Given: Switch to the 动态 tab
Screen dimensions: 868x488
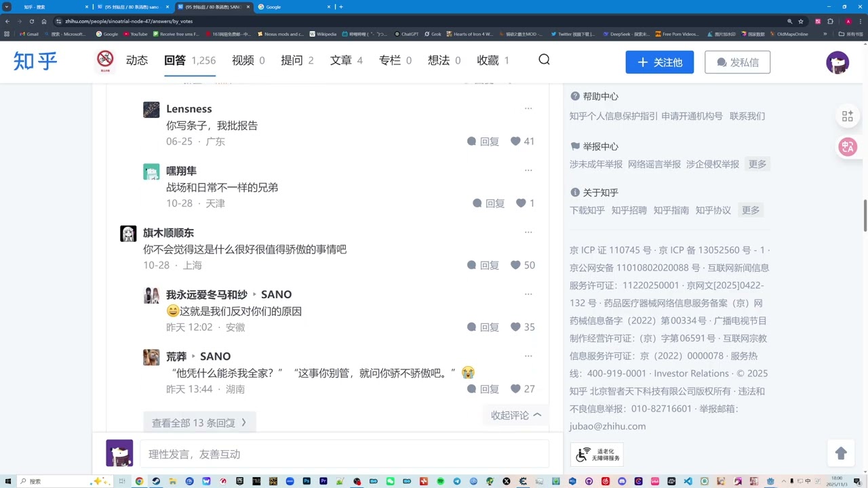Looking at the screenshot, I should tap(137, 60).
